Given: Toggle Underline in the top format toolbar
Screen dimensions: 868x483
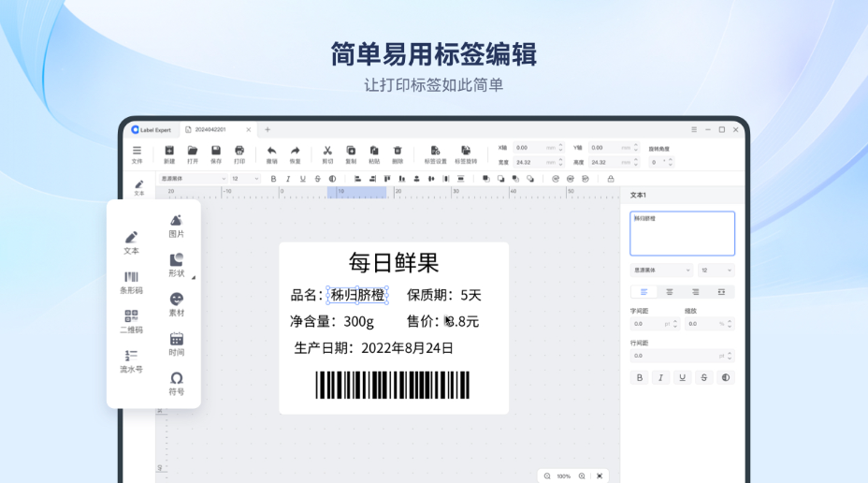Looking at the screenshot, I should (303, 179).
